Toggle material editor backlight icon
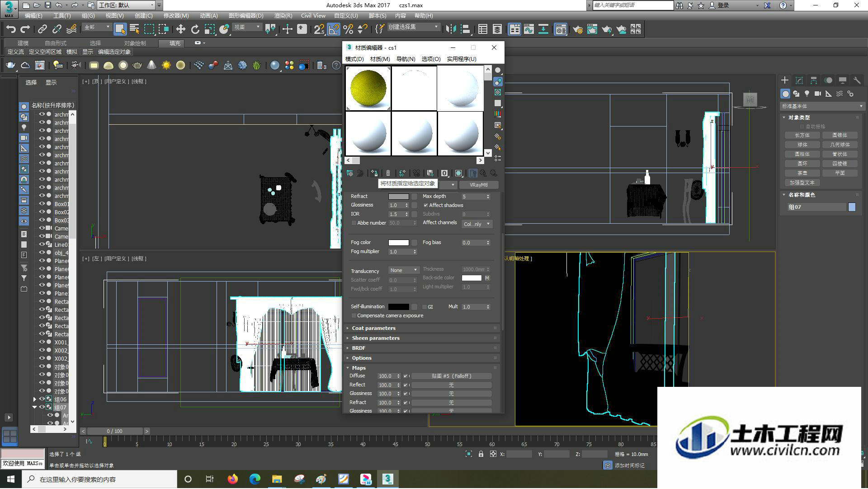Image resolution: width=868 pixels, height=489 pixels. click(x=498, y=81)
